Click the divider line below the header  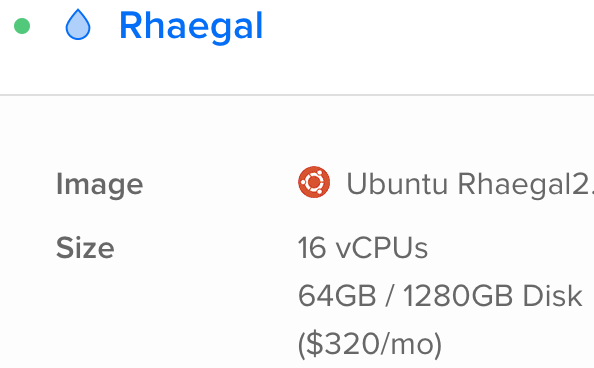click(x=297, y=95)
